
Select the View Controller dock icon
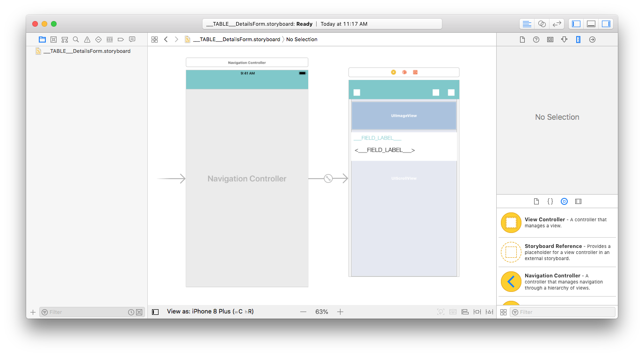(393, 72)
